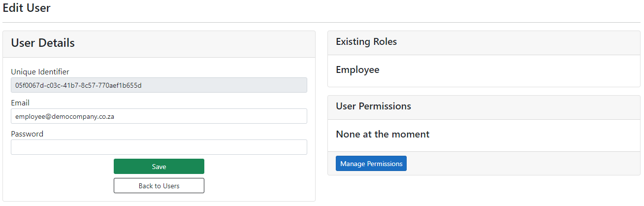Click the green Save button
Viewport: 644px width, 206px height.
(x=159, y=167)
